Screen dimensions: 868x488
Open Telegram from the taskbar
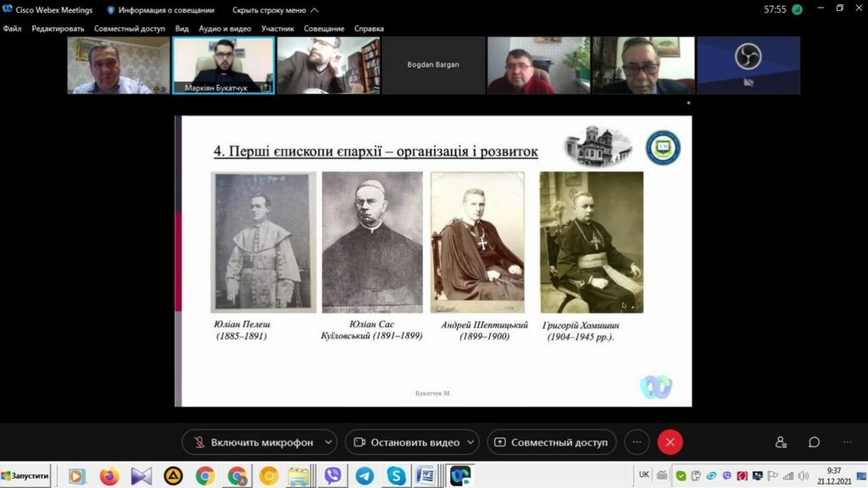pyautogui.click(x=364, y=476)
